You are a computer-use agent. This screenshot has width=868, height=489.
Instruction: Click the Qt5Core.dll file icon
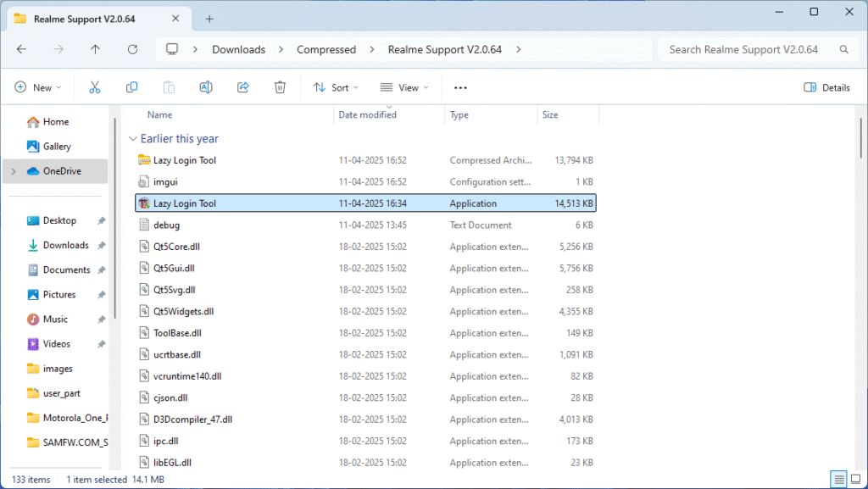[144, 246]
